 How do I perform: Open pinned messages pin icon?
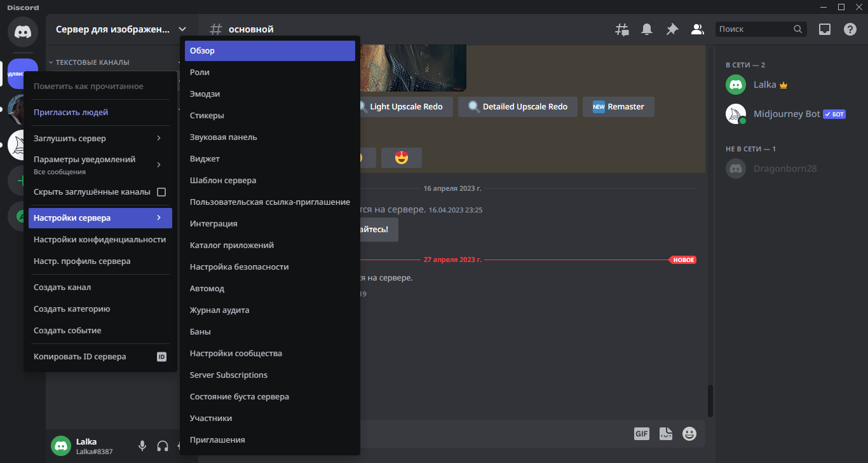[672, 29]
